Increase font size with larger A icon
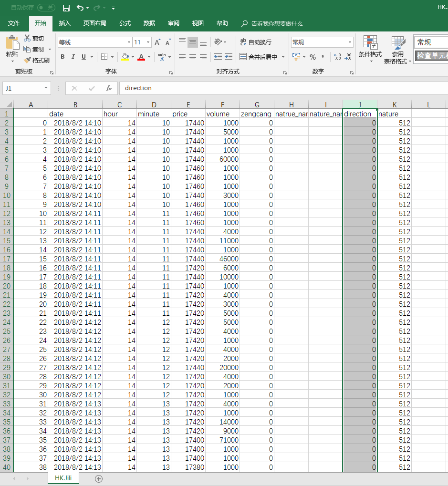448x486 pixels. coord(157,42)
